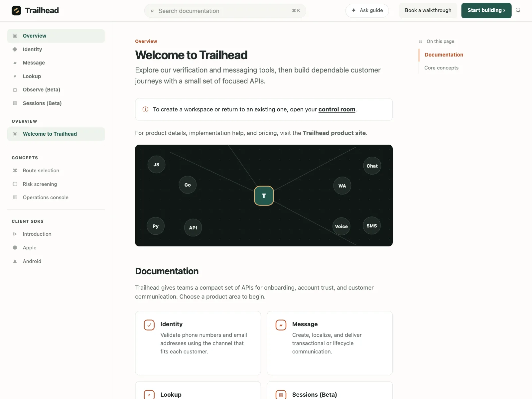Viewport: 532px width, 399px height.
Task: Click the Observe (Beta) icon in sidebar
Action: point(15,90)
